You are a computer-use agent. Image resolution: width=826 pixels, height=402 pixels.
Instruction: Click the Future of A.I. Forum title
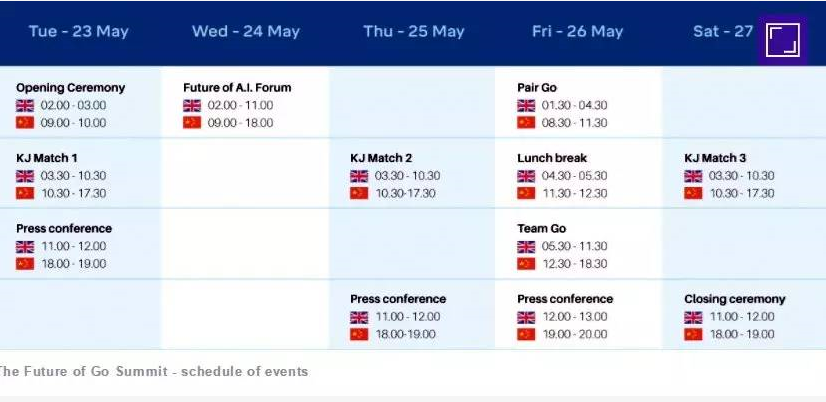click(x=237, y=87)
